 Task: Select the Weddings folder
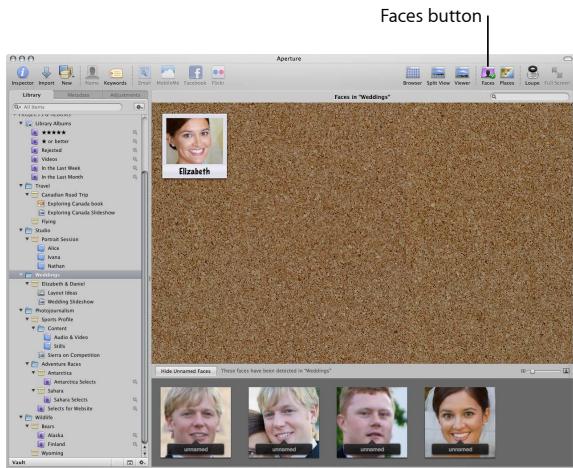75,275
